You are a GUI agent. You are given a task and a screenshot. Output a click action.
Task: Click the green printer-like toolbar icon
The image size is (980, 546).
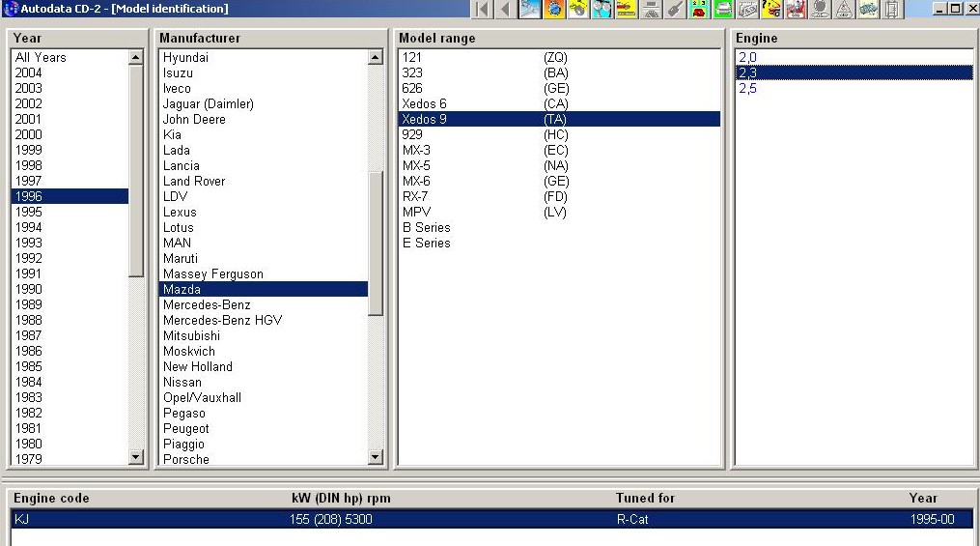724,9
